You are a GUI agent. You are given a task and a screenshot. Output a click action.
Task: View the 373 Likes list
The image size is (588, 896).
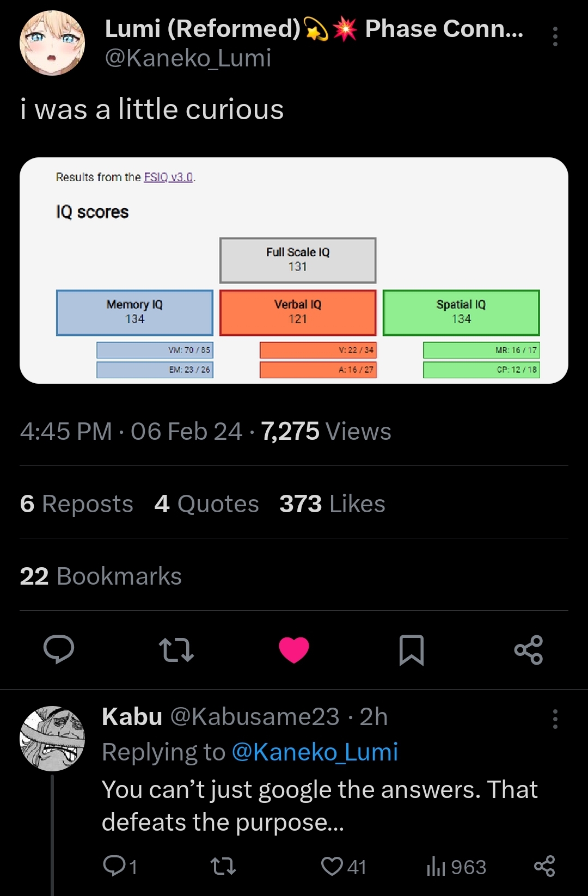(x=332, y=504)
